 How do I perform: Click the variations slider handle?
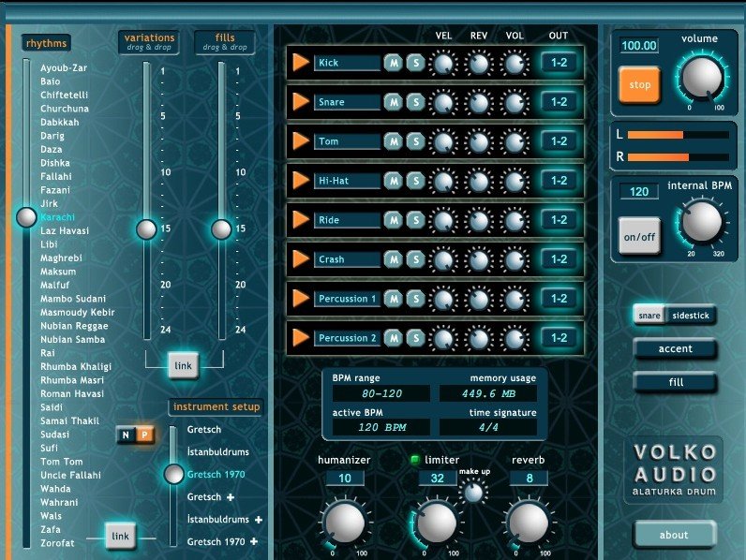(146, 229)
